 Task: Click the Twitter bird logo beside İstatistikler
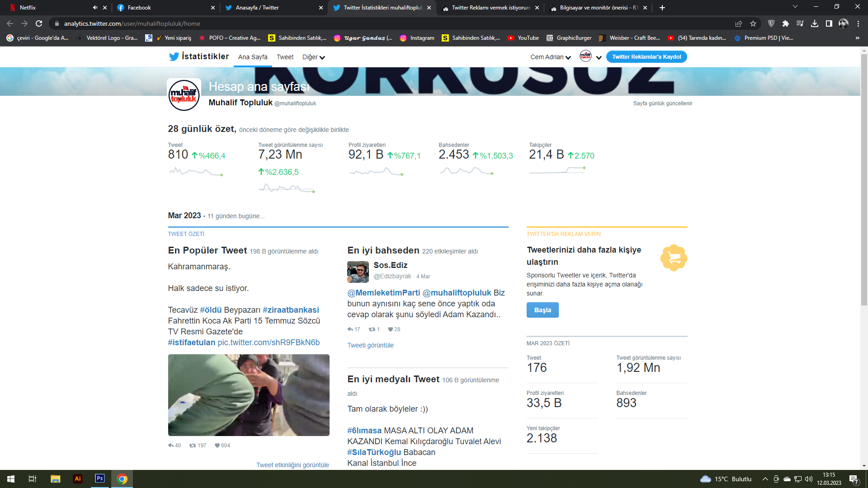[174, 56]
